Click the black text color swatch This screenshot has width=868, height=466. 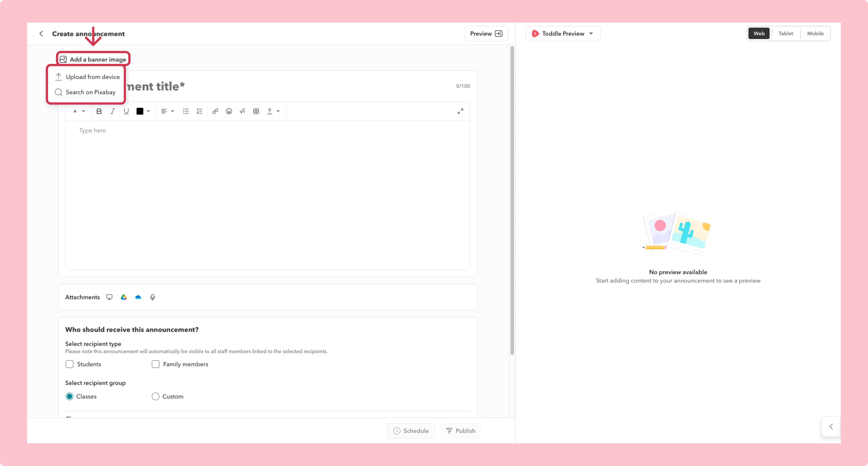(140, 111)
